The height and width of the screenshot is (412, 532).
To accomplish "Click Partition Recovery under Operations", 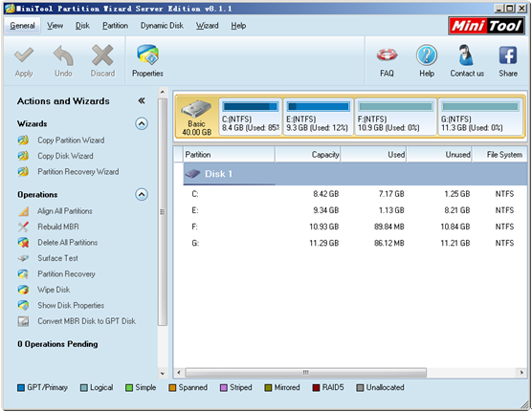I will coord(66,274).
